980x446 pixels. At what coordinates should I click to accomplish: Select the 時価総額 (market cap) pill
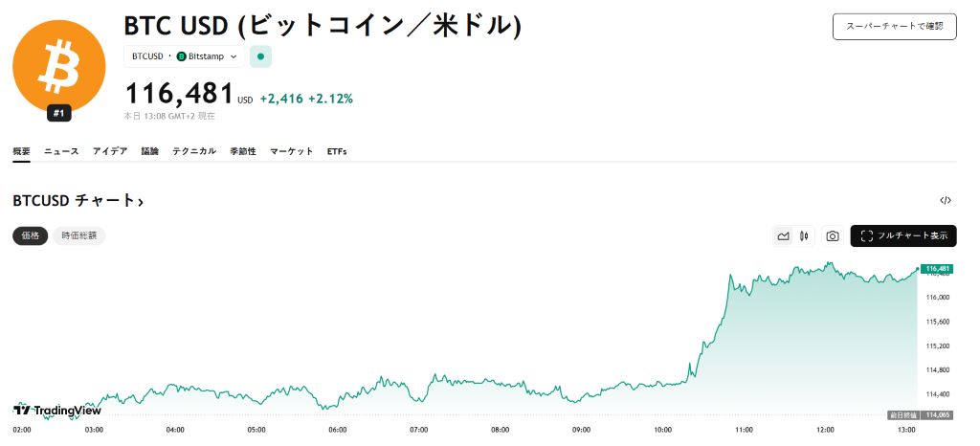[79, 235]
